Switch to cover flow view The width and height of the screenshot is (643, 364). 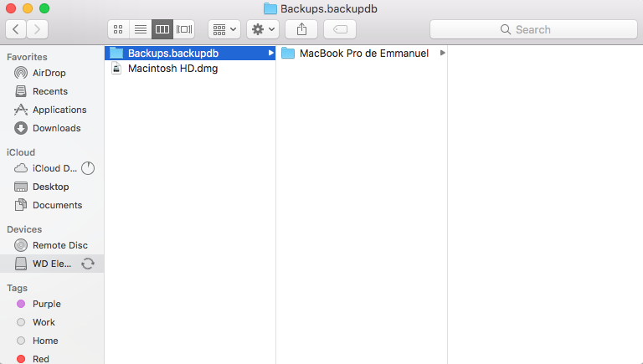tap(184, 29)
